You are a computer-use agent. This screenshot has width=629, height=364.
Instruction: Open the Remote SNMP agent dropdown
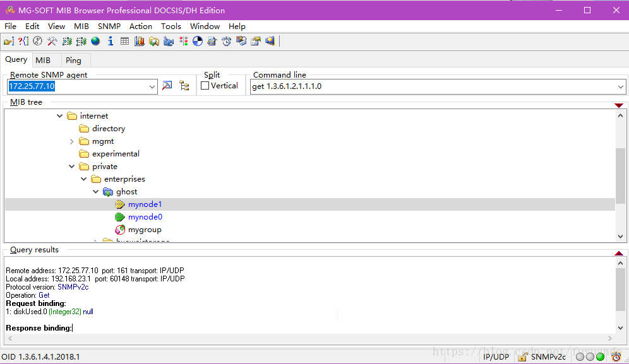pyautogui.click(x=152, y=86)
